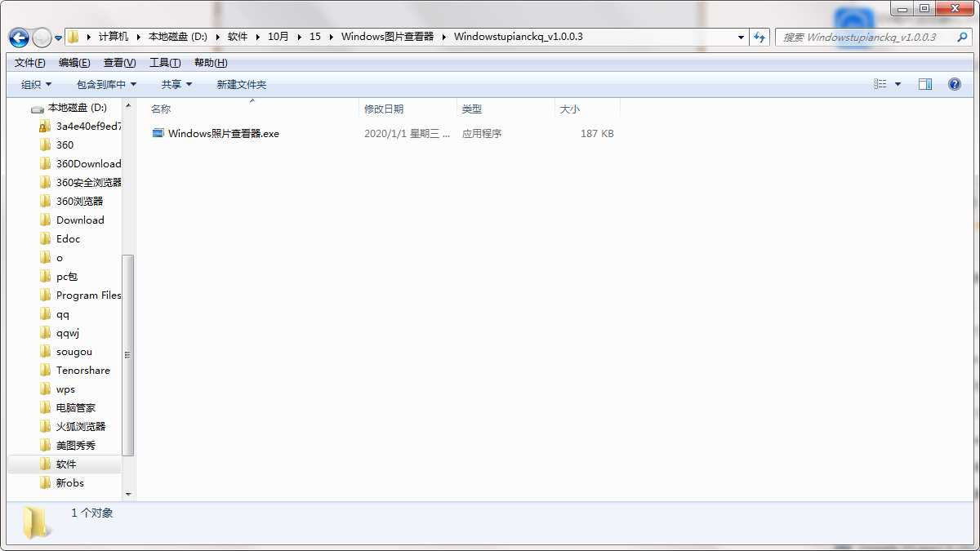Viewport: 980px width, 551px height.
Task: Click 计算机 in the address breadcrumb
Action: pos(114,38)
